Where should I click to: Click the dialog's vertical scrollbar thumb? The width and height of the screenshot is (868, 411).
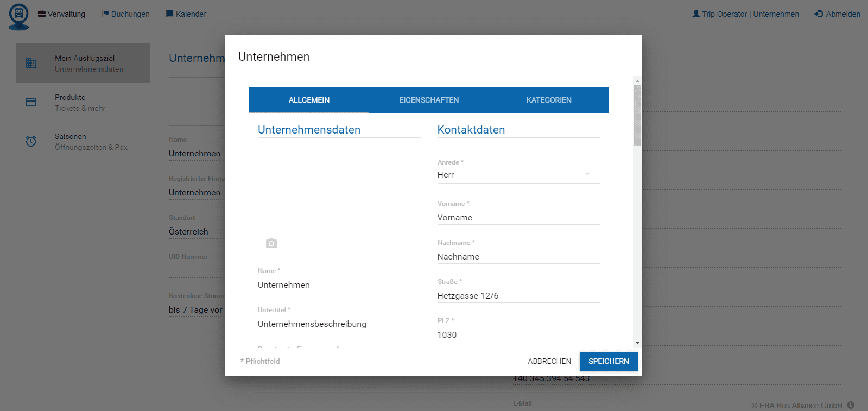coord(637,115)
